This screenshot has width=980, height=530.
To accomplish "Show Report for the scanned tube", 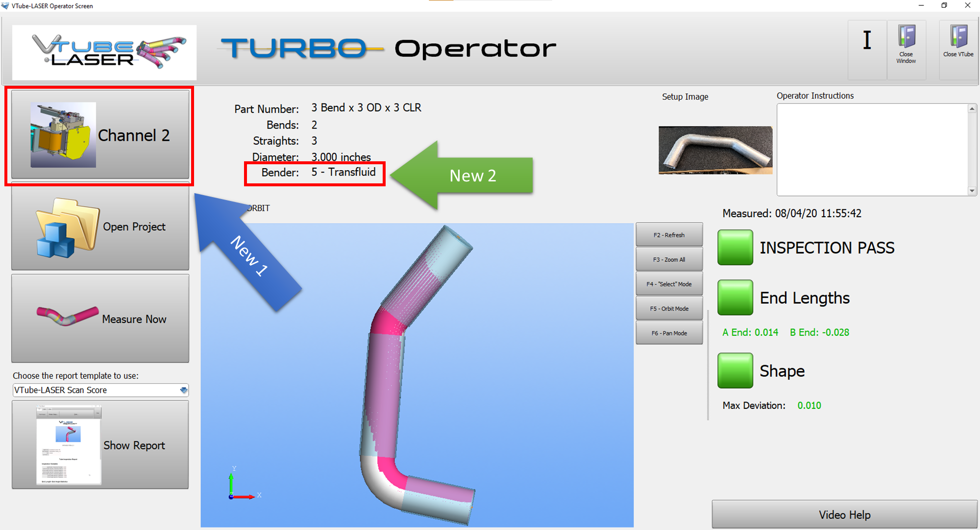I will coord(100,445).
